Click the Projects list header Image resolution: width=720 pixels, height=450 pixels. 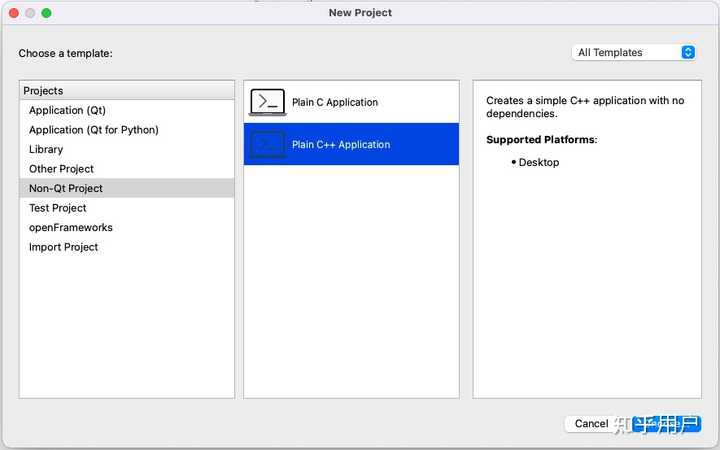coord(127,90)
